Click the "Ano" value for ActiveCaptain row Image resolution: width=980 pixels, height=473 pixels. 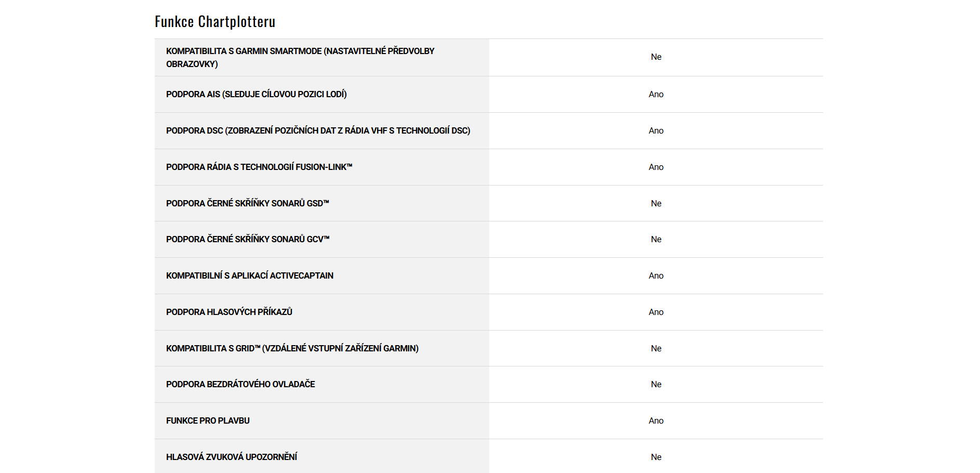click(x=656, y=275)
